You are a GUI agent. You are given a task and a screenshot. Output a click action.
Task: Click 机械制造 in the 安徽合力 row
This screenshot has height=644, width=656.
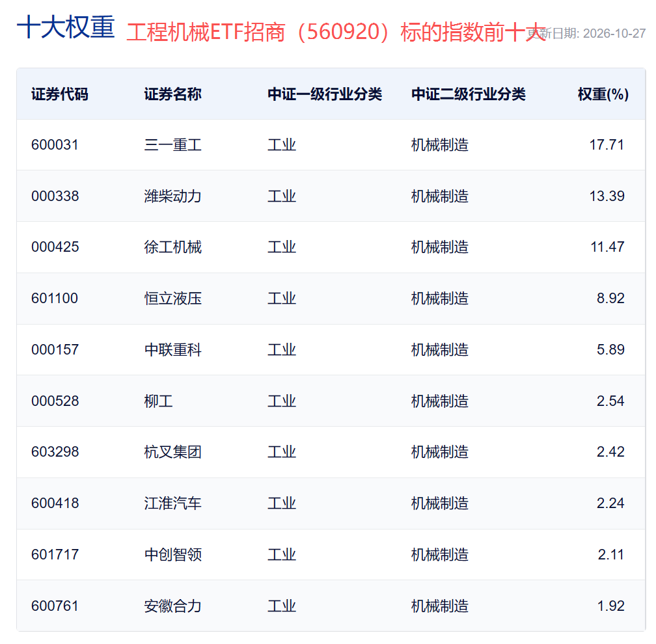click(440, 606)
